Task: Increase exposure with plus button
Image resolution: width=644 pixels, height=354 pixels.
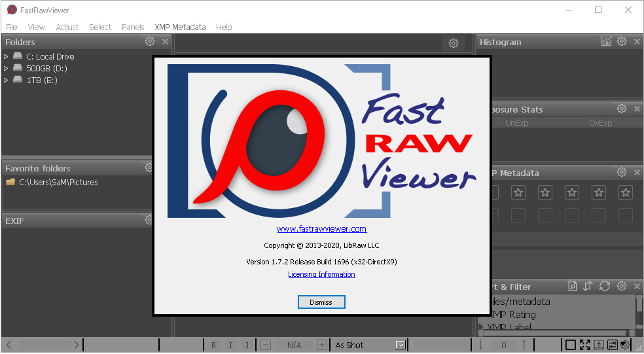Action: pos(322,345)
